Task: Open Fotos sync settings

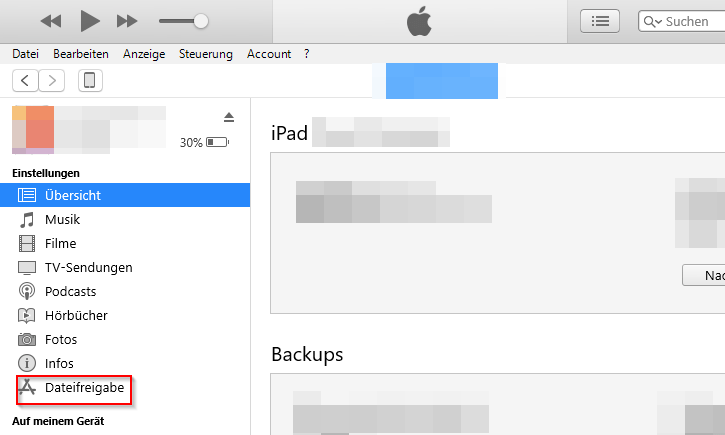Action: pyautogui.click(x=61, y=339)
